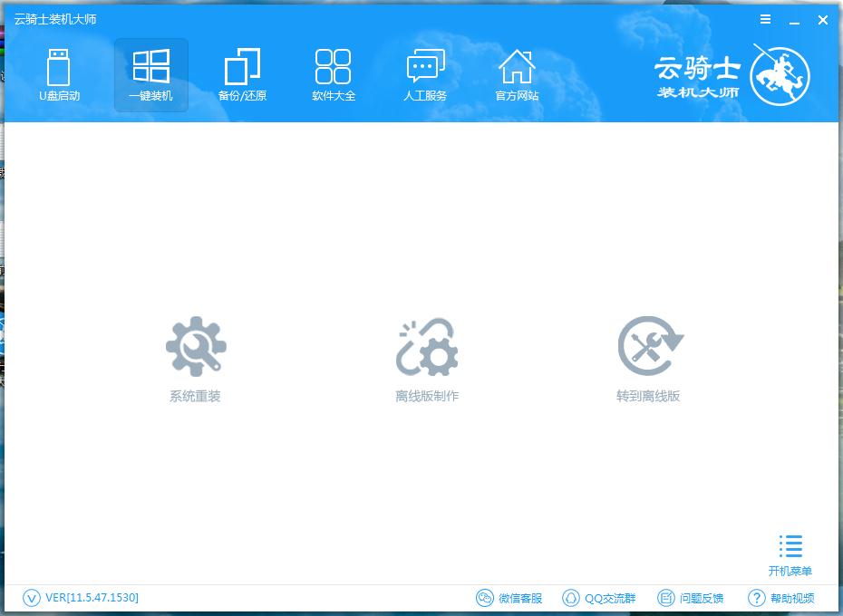Minimize the 云骑士装机大师 window
This screenshot has height=616, width=843.
tap(794, 21)
